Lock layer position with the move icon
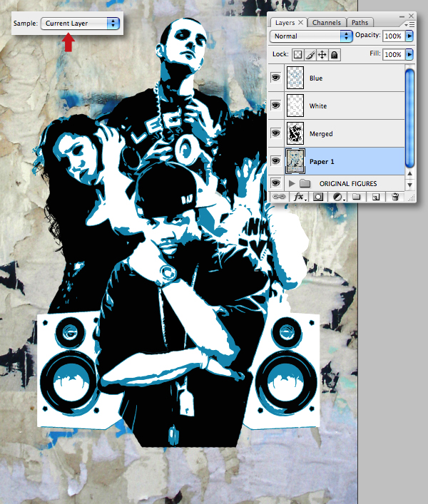The width and height of the screenshot is (428, 504). [x=322, y=54]
